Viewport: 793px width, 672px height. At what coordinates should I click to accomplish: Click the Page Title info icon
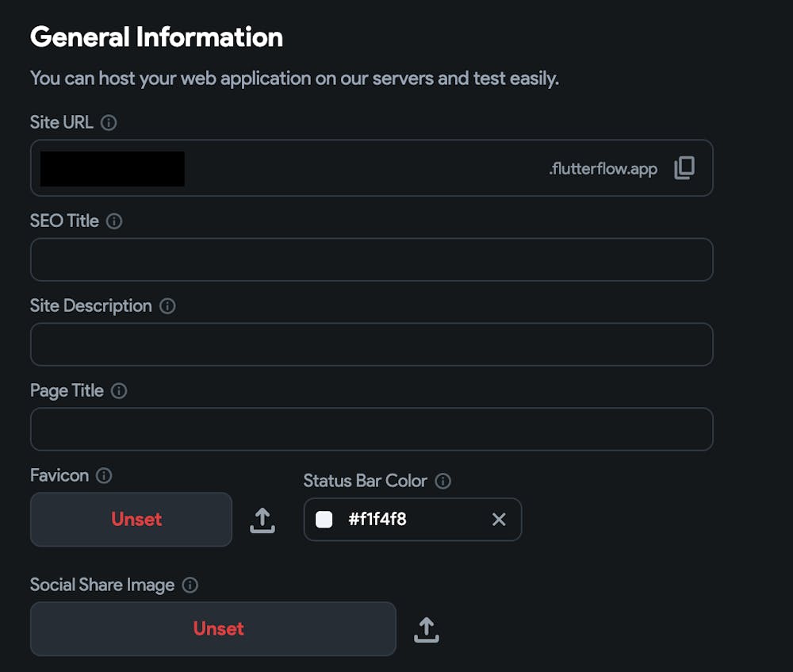(x=119, y=391)
